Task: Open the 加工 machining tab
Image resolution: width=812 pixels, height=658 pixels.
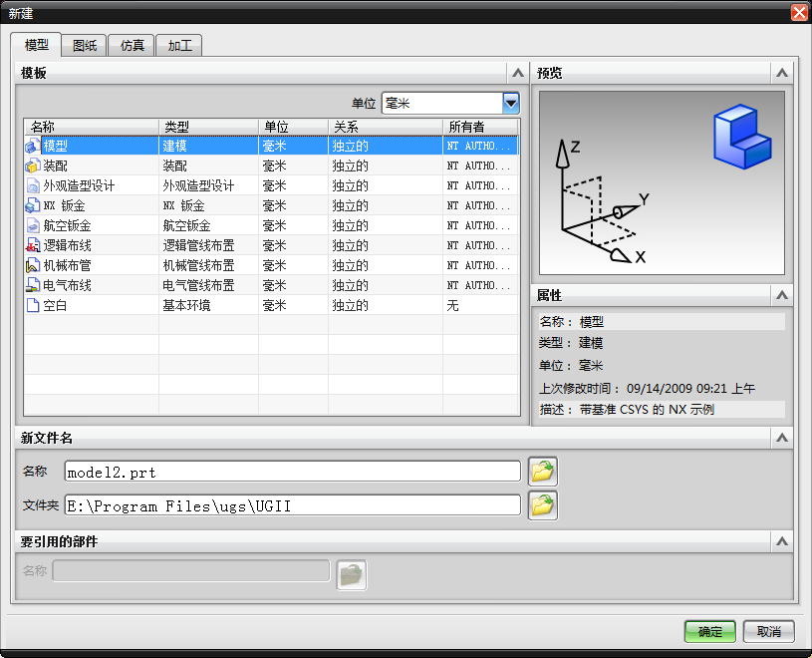Action: click(x=178, y=45)
